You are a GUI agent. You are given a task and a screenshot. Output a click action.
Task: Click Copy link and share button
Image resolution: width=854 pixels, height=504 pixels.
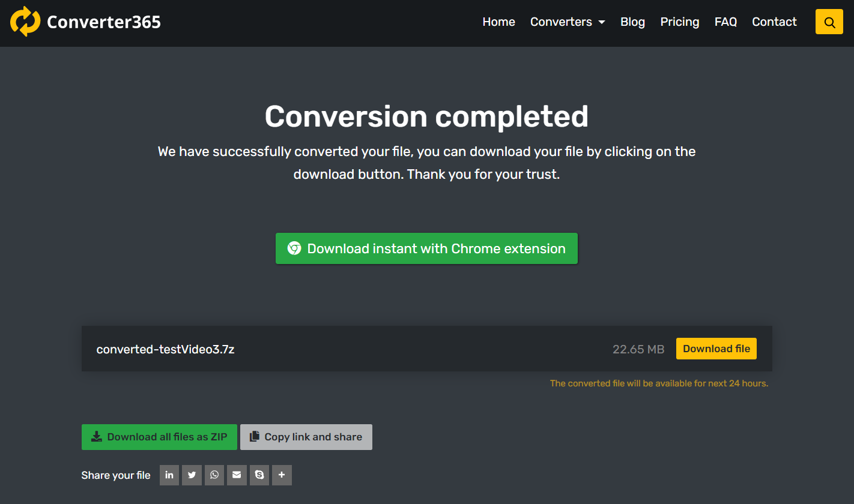306,437
